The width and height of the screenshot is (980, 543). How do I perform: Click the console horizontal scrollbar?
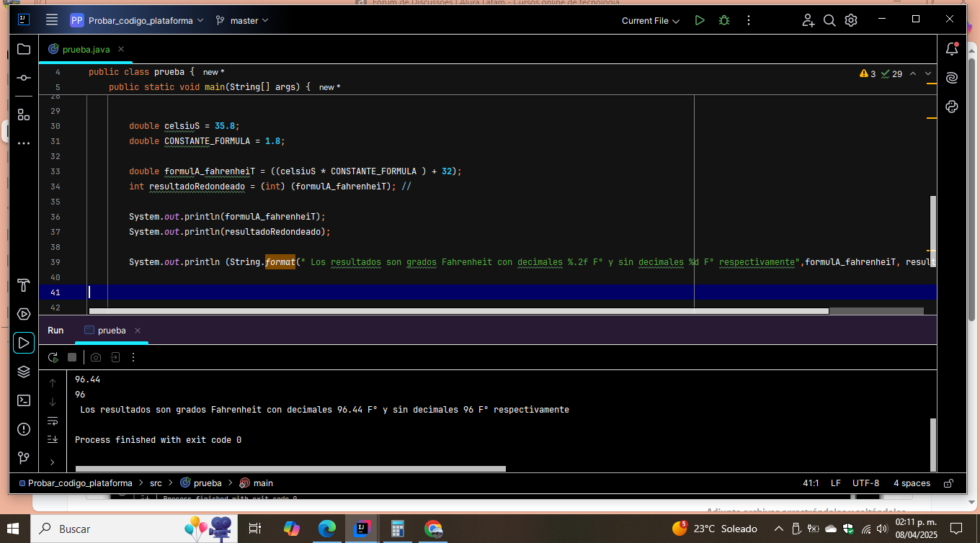pos(290,469)
